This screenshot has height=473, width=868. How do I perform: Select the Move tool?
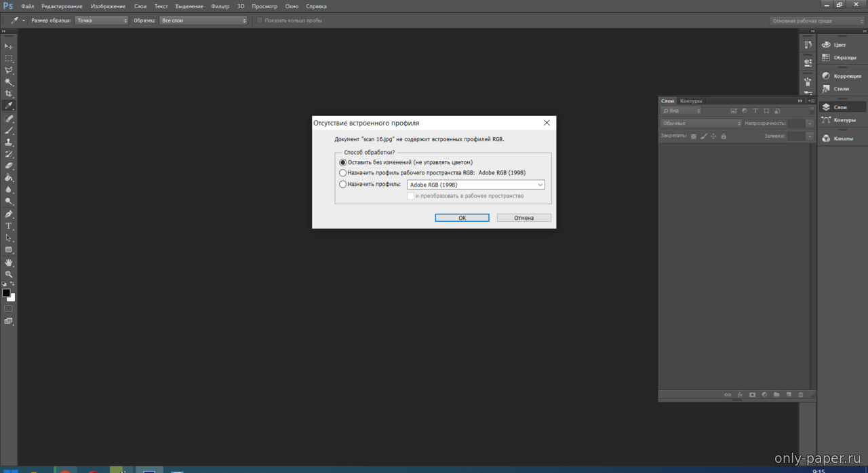click(9, 46)
